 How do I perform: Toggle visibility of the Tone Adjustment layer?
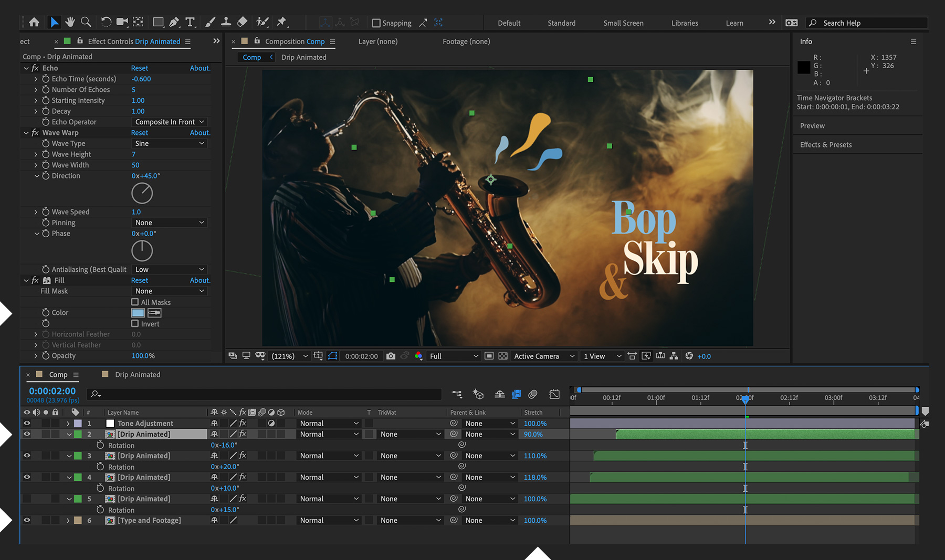tap(27, 423)
